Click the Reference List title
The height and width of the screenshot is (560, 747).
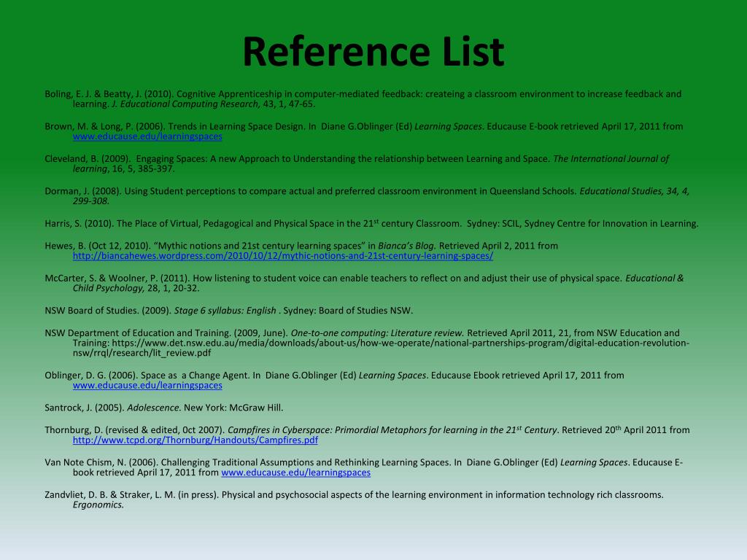(x=373, y=52)
